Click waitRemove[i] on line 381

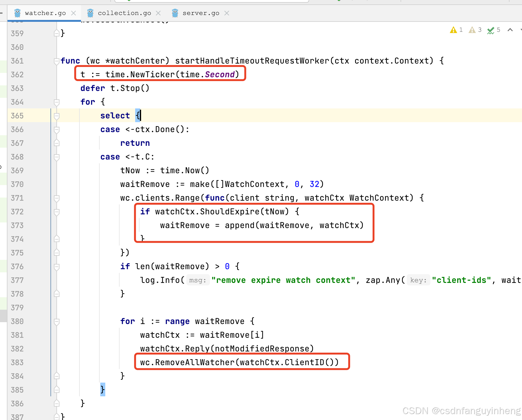232,335
